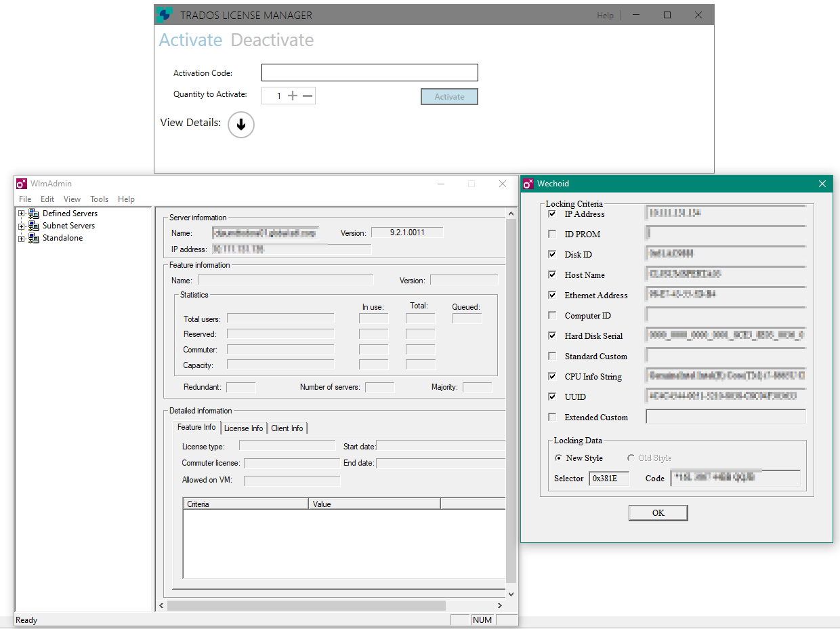Click the Code field in Locking Data
Image resolution: width=840 pixels, height=629 pixels.
[736, 479]
